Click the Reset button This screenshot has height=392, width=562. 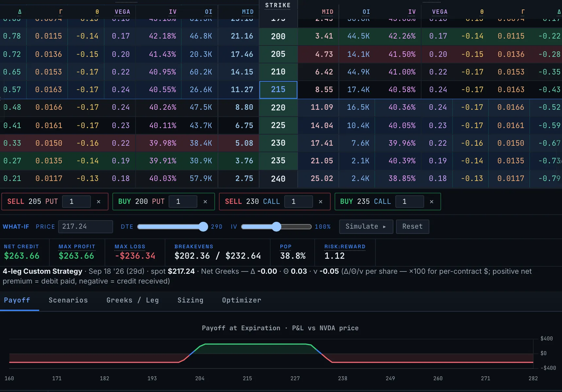(412, 227)
